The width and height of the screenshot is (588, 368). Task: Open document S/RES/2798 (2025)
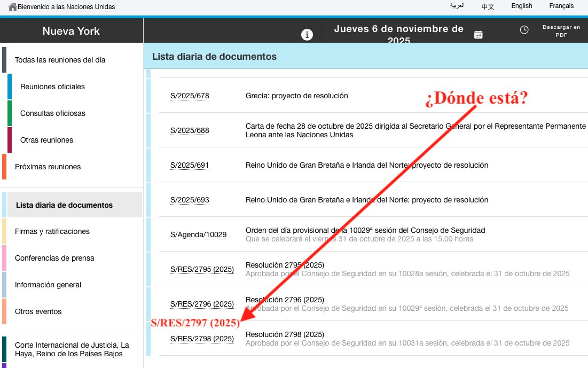202,339
